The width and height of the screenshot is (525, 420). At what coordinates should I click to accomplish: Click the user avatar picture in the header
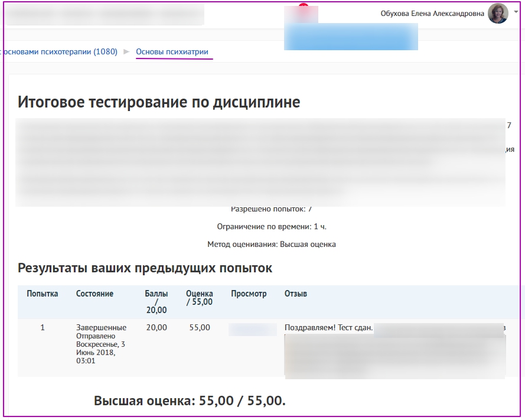(497, 14)
